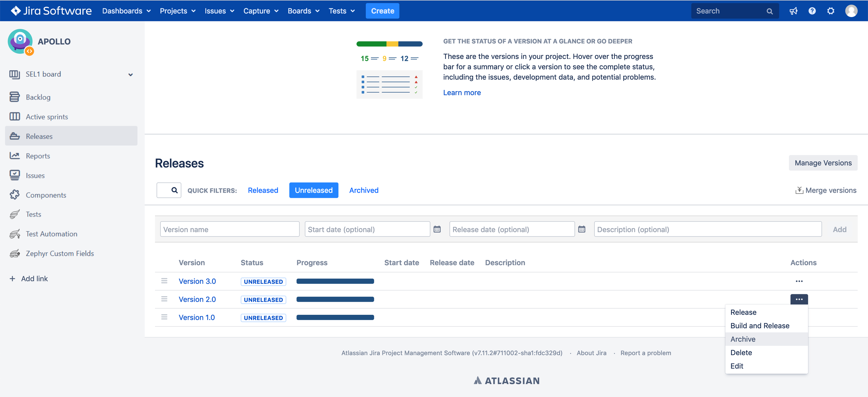Choose Build and Release menu option
Screen dimensions: 868x397
pos(759,326)
